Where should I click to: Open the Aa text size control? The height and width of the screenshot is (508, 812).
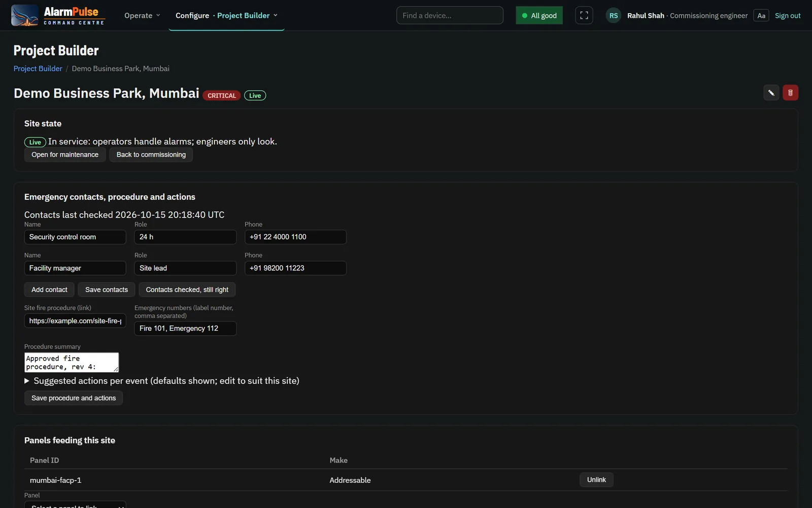click(761, 16)
